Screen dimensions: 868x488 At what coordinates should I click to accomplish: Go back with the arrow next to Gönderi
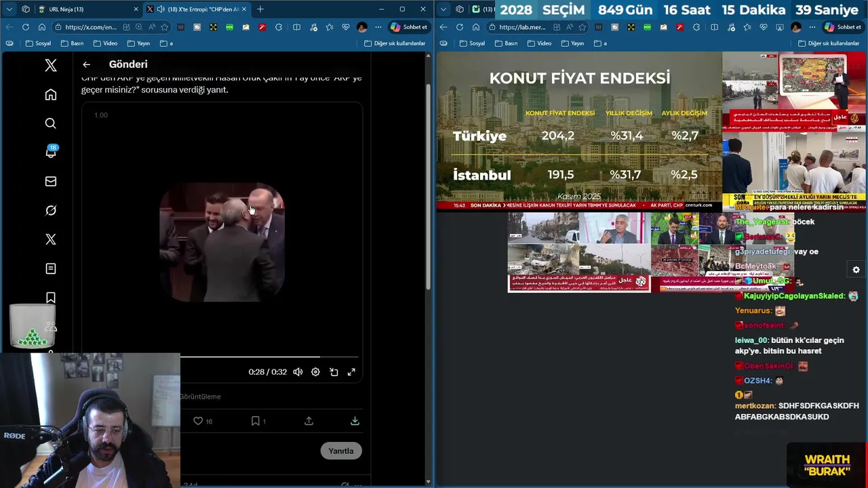click(86, 64)
